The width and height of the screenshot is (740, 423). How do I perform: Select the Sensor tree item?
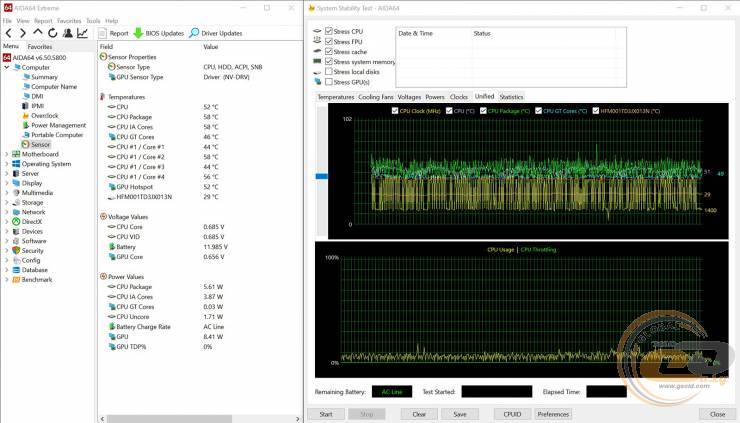[36, 144]
